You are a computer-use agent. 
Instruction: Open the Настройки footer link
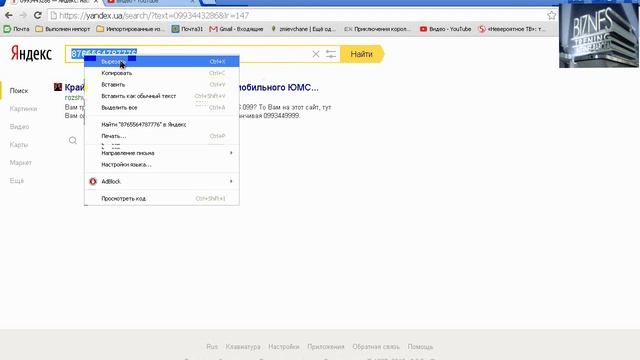(x=284, y=347)
